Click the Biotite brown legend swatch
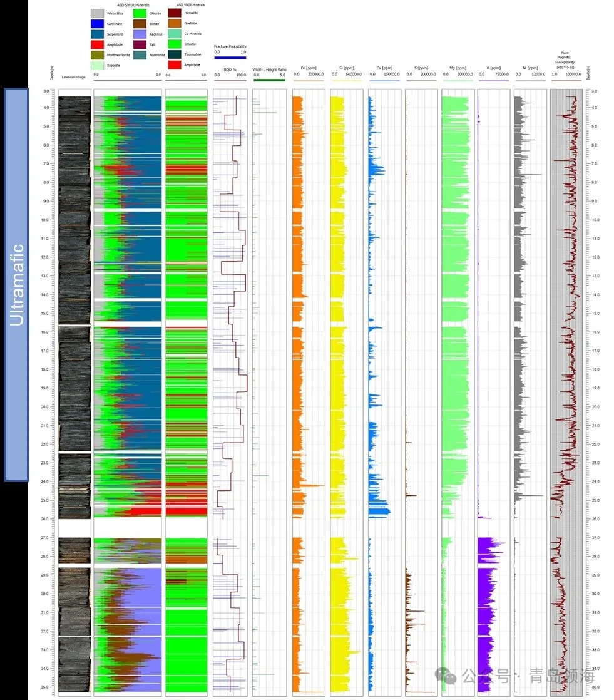The width and height of the screenshot is (614, 700). click(x=140, y=24)
